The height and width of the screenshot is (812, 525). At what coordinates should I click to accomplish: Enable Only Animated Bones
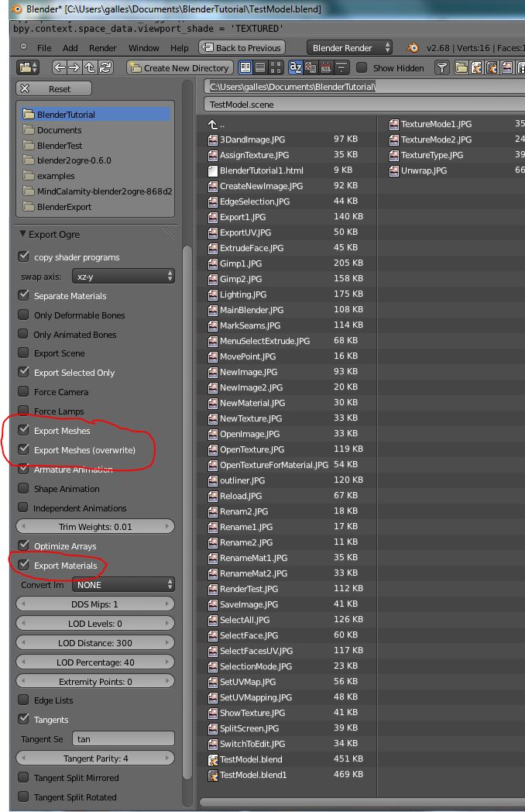pos(23,334)
